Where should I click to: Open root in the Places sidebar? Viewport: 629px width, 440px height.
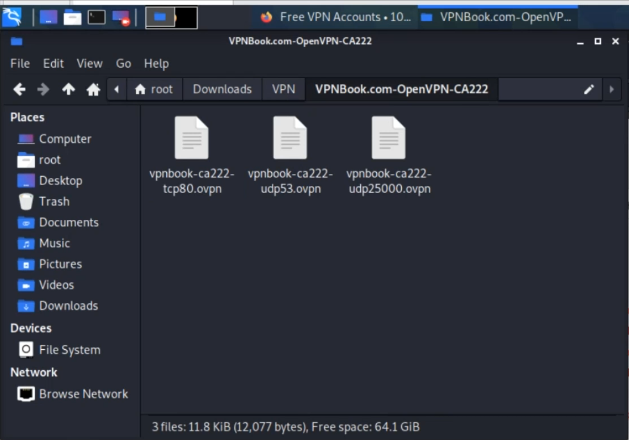[39, 160]
